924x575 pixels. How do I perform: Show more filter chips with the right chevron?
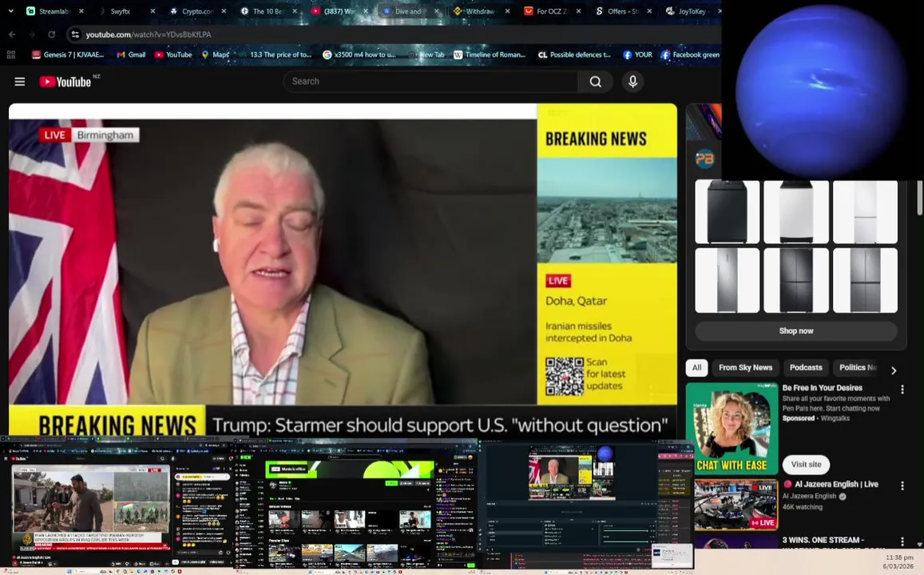[894, 371]
